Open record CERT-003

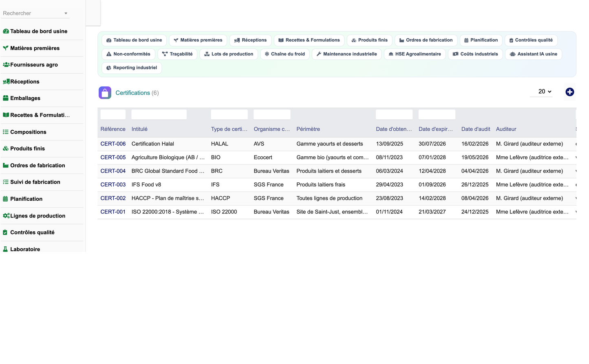[x=113, y=185]
